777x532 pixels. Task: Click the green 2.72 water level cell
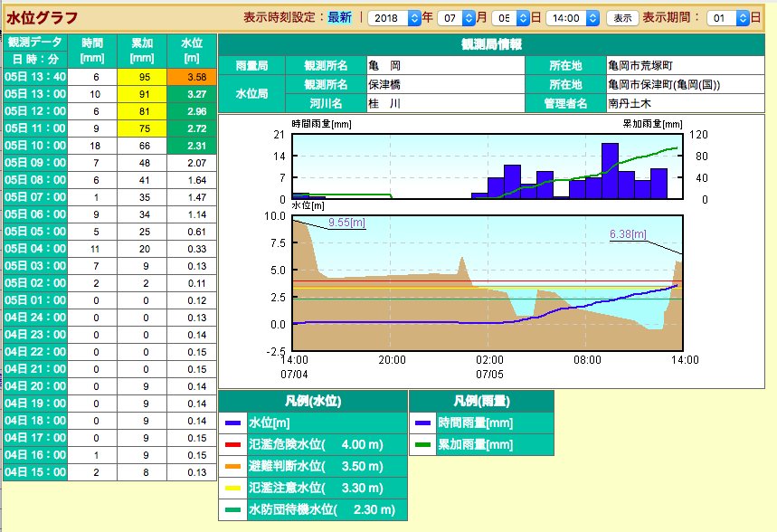click(192, 128)
